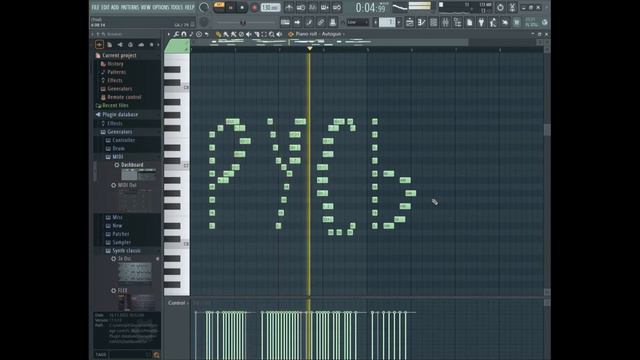Click the browser cloud icon
640x360 pixels.
tap(141, 44)
